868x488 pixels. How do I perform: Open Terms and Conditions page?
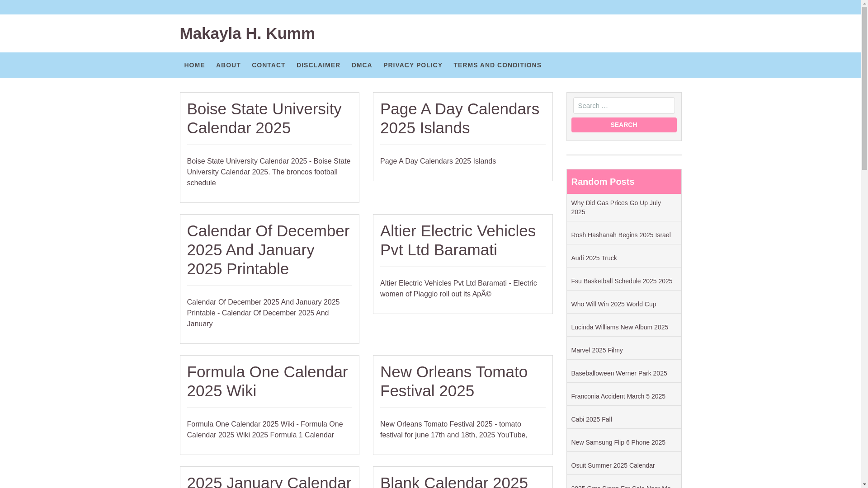point(497,65)
